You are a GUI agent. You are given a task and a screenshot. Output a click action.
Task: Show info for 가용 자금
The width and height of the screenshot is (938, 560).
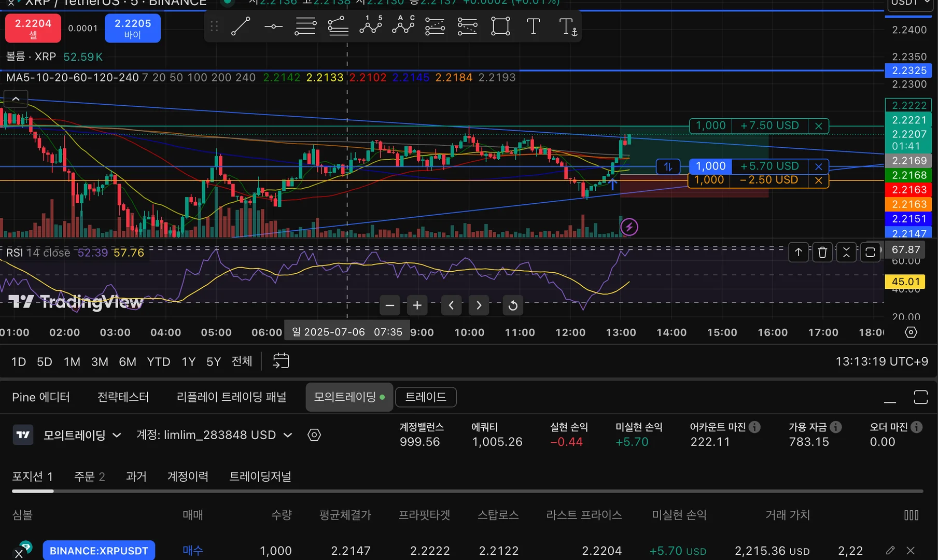[836, 427]
